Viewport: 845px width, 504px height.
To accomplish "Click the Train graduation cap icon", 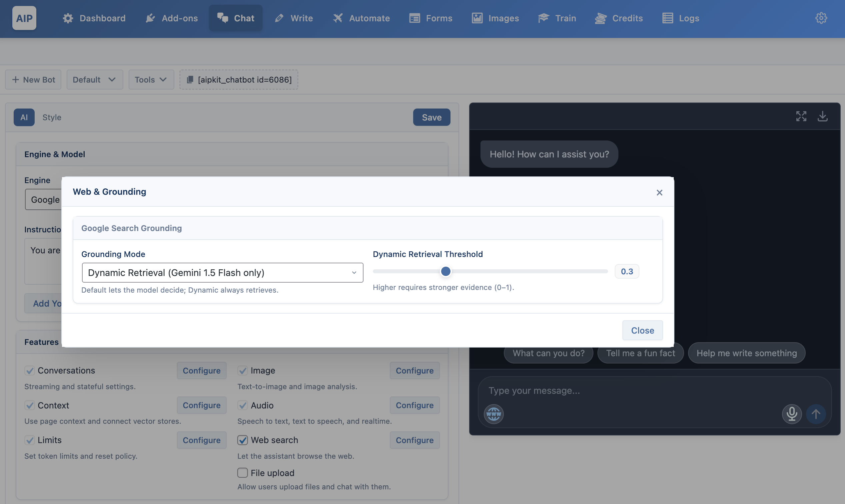I will click(x=544, y=18).
